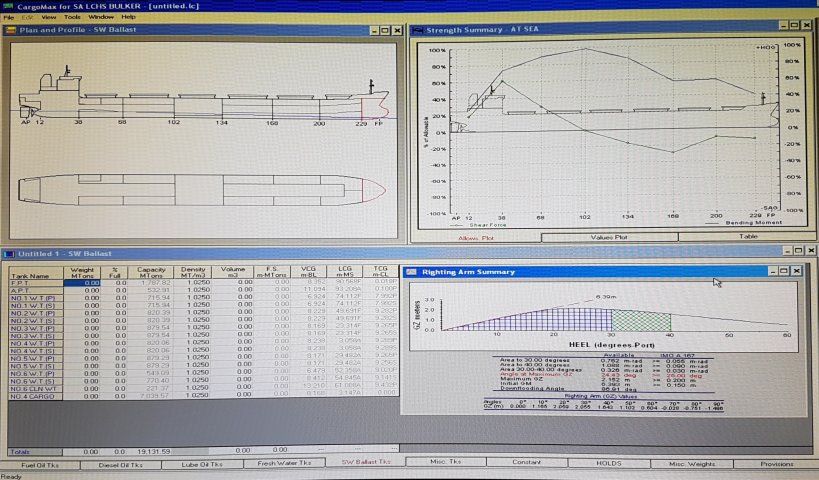Click Plan and Profile window icon

click(x=10, y=30)
